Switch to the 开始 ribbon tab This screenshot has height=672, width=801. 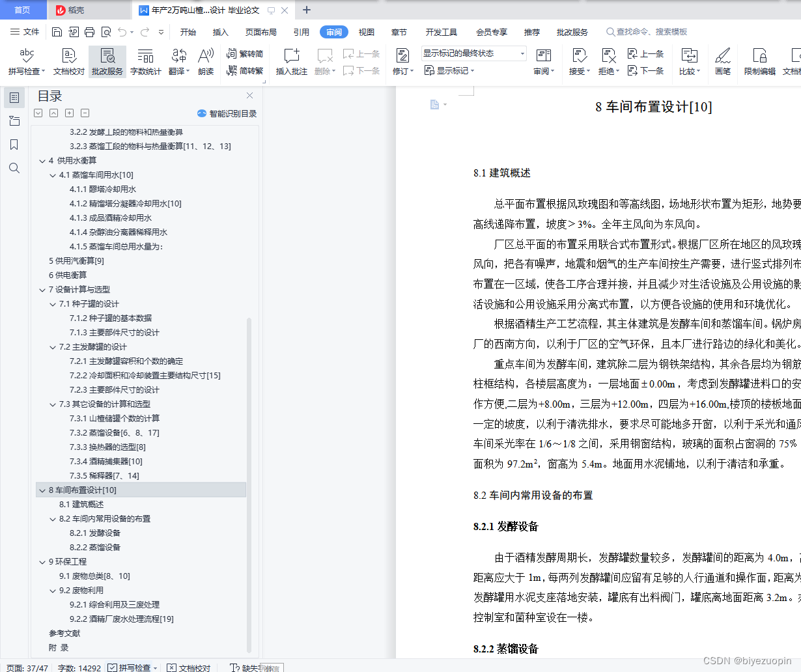point(188,32)
